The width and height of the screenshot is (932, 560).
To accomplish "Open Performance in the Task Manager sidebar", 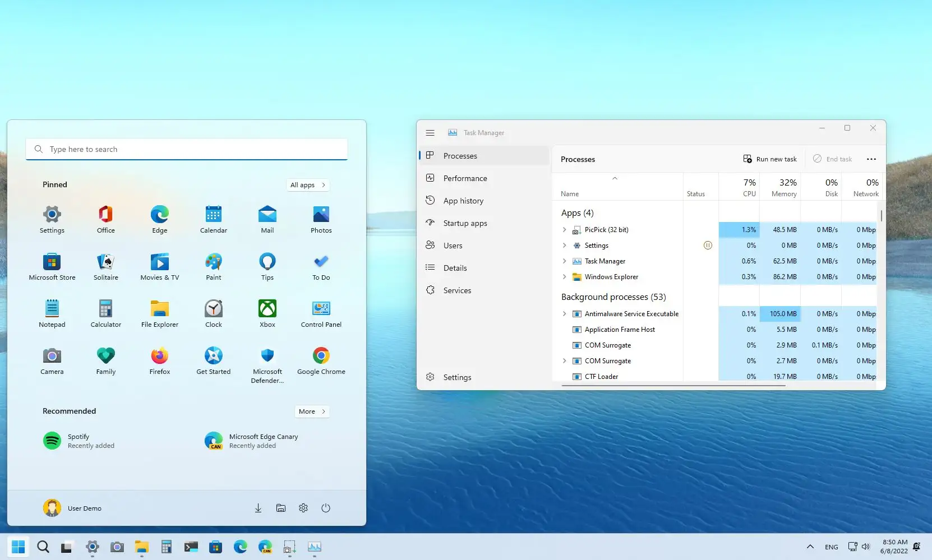I will pos(464,178).
